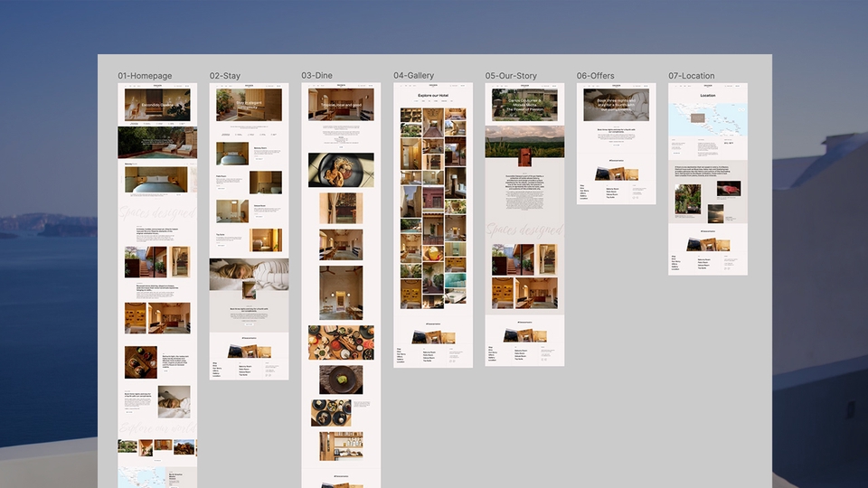Click the Homepage hero image at top

tap(157, 105)
